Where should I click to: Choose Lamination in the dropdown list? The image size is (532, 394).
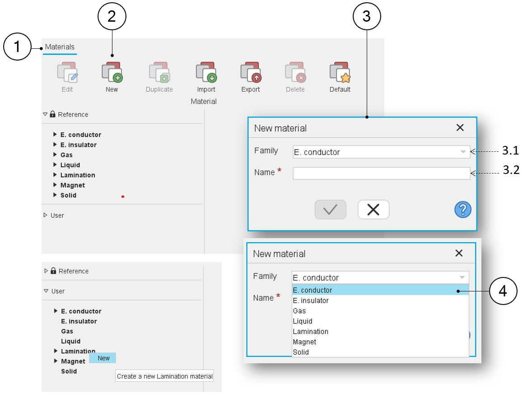click(380, 332)
